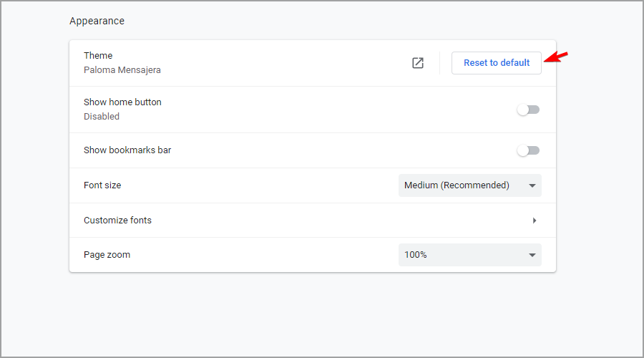The image size is (644, 358).
Task: Turn on the Show bookmarks bar switch
Action: coord(528,150)
